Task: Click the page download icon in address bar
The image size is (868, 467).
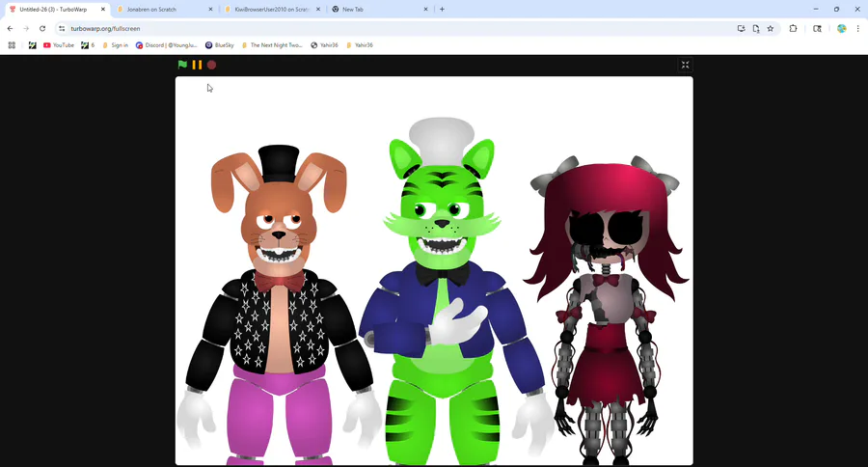Action: [x=755, y=28]
